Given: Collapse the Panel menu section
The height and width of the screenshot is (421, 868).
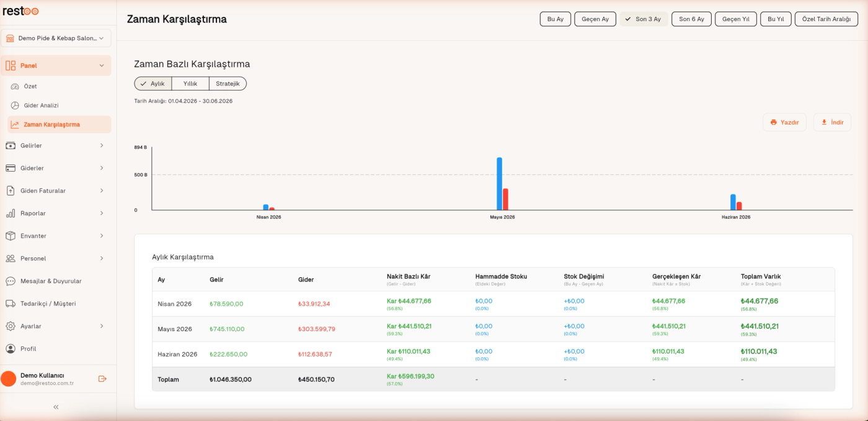Looking at the screenshot, I should [x=102, y=66].
